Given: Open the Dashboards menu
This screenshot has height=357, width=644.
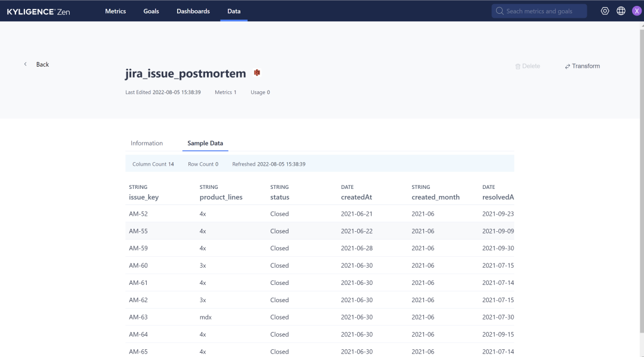Looking at the screenshot, I should click(x=193, y=11).
